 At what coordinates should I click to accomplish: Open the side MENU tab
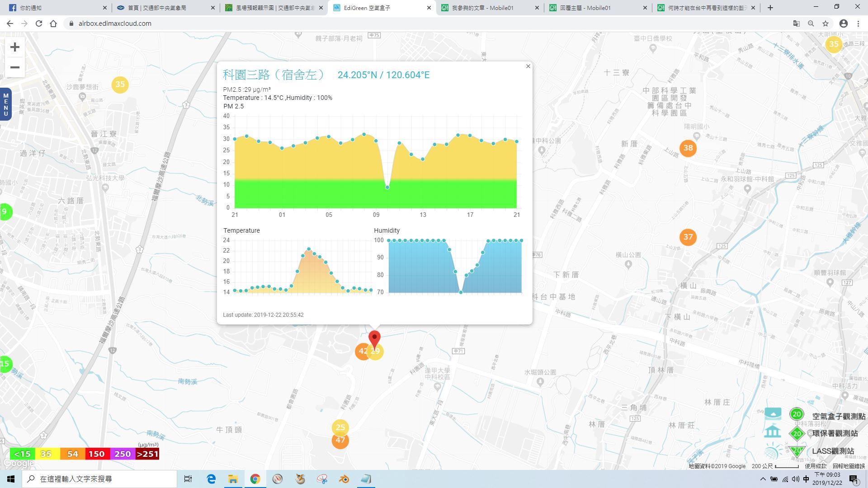(x=6, y=104)
